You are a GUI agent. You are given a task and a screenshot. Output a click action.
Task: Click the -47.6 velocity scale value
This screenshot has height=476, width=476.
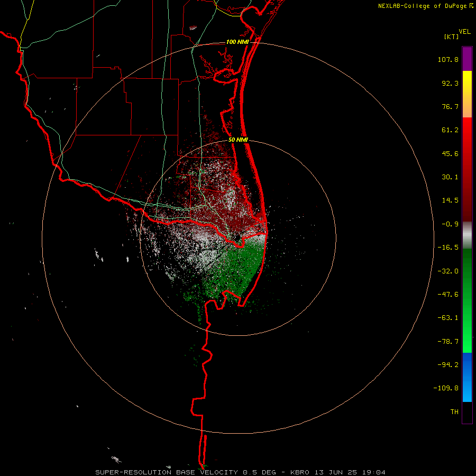448,295
